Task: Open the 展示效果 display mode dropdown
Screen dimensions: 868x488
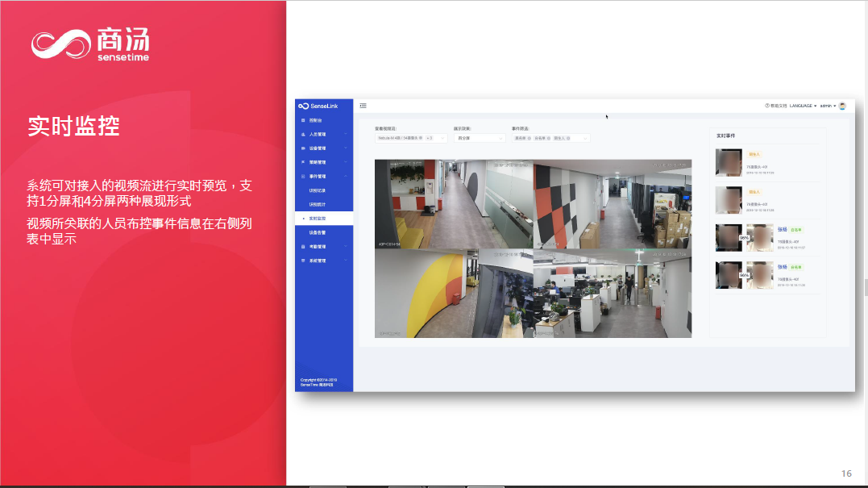Action: (480, 139)
